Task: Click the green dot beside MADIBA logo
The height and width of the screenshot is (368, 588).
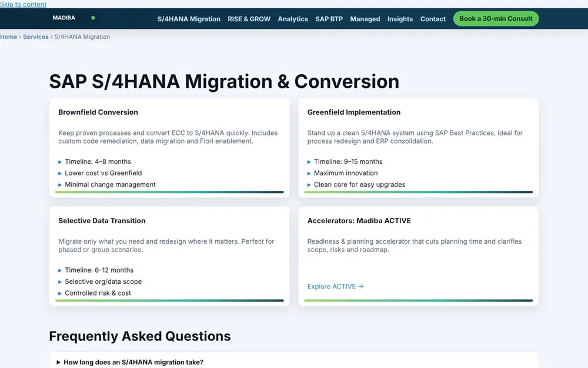Action: tap(93, 18)
